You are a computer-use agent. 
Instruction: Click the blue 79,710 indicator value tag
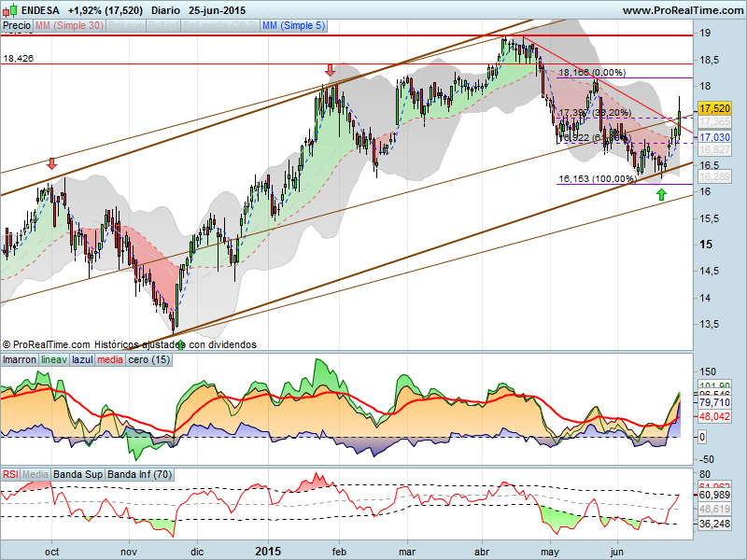coord(714,403)
